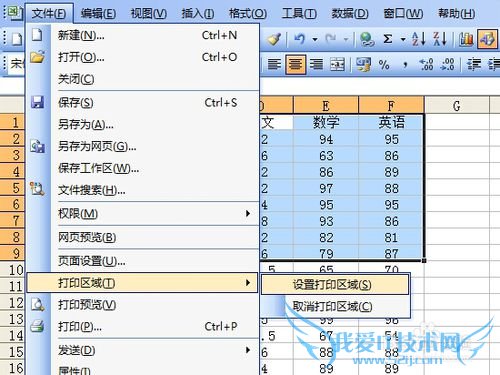Click the 数学 header cell
Screen dimensions: 500x375
pyautogui.click(x=326, y=122)
